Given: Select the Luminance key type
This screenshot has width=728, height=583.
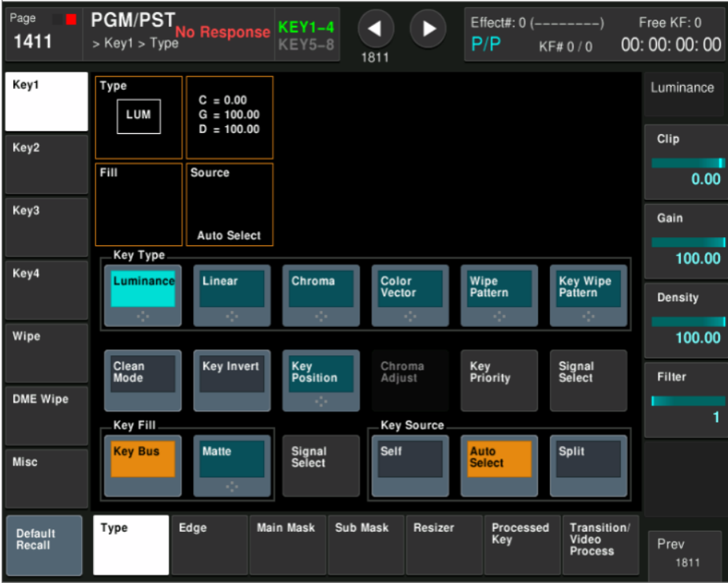Looking at the screenshot, I should tap(143, 295).
